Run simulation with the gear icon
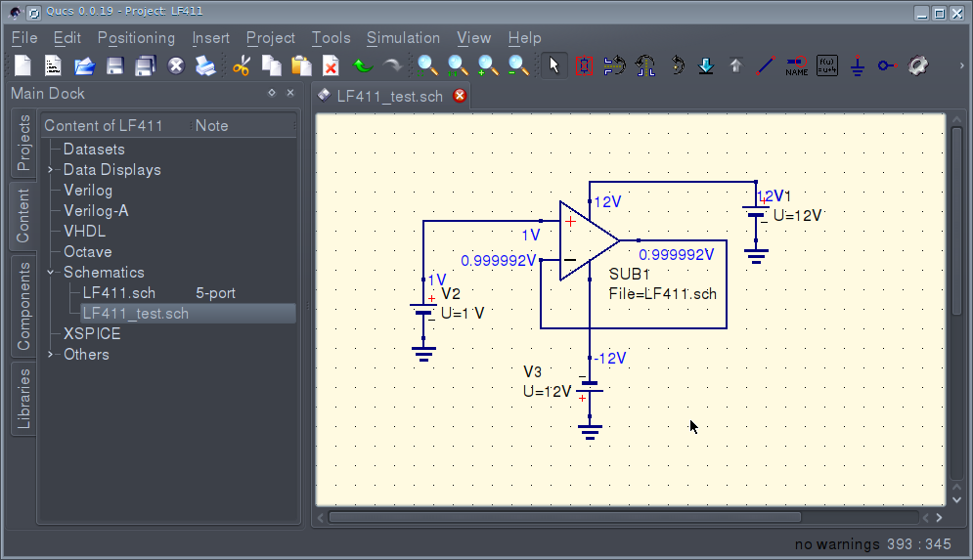Screen dimensions: 973x560 917,66
